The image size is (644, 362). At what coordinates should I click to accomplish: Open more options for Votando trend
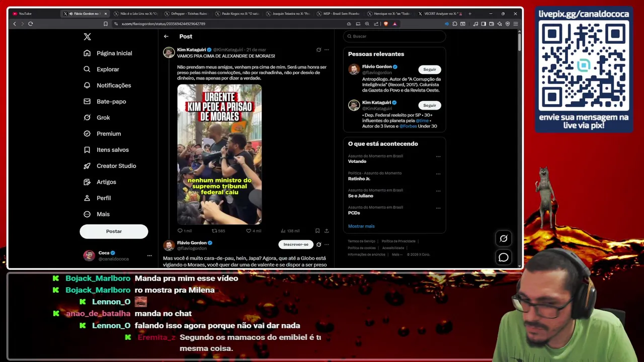click(438, 156)
